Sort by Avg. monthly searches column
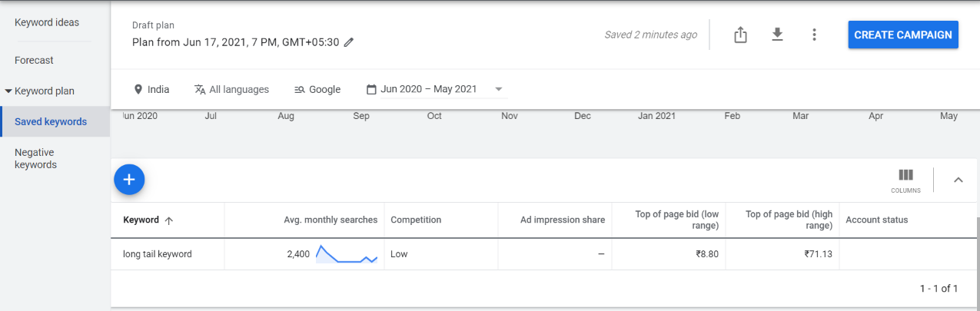 [x=331, y=220]
